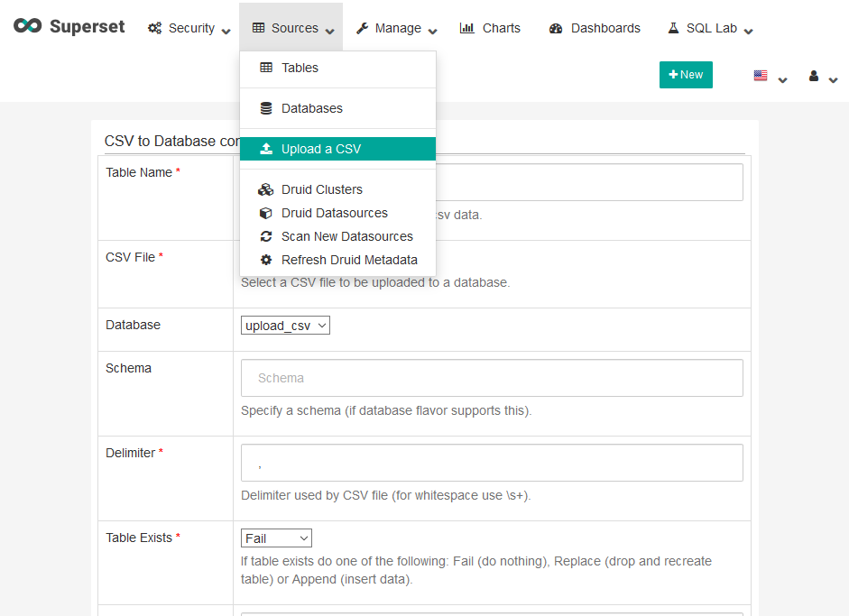
Task: Click Refresh Druid Metadata
Action: coord(349,260)
